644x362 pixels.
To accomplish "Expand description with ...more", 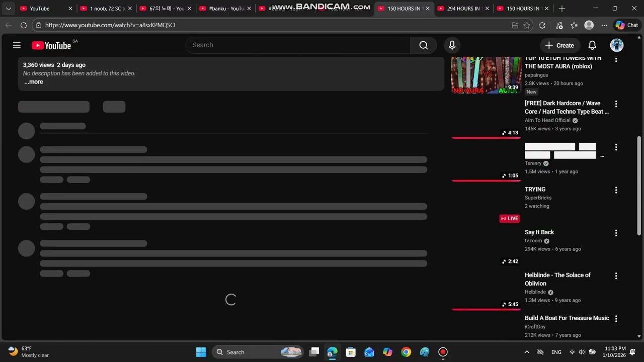I will [34, 82].
